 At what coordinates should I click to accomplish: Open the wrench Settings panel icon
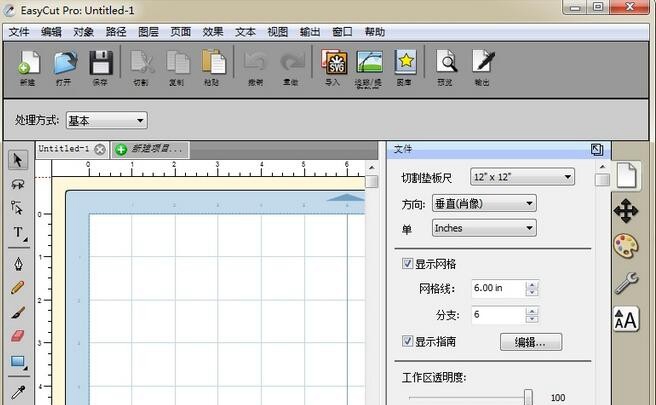[x=626, y=283]
